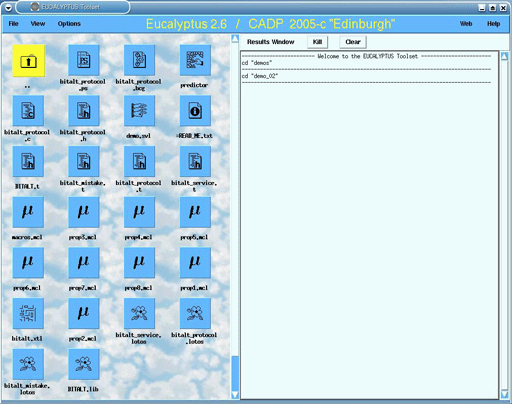Viewport: 512px width, 404px height.
Task: Open the Help menu
Action: (493, 24)
